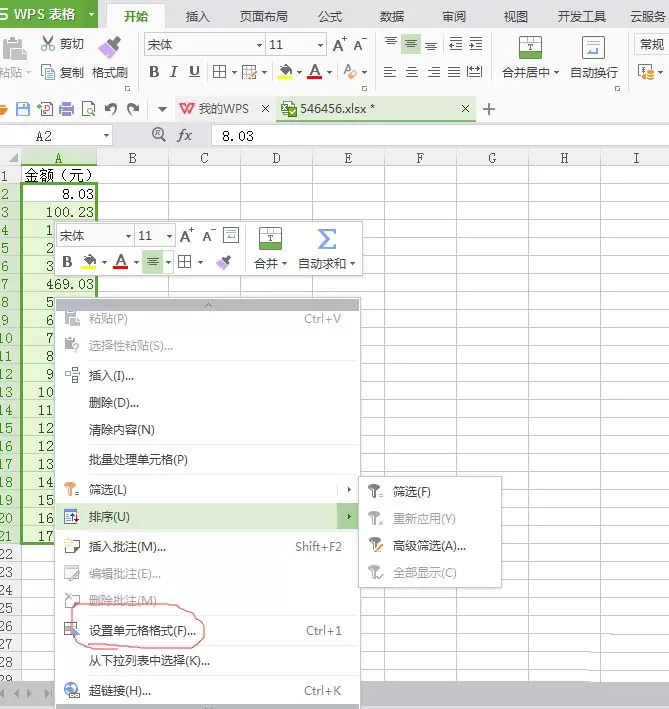Screen dimensions: 669x709
Task: Click the increase indent icon
Action: [x=476, y=44]
